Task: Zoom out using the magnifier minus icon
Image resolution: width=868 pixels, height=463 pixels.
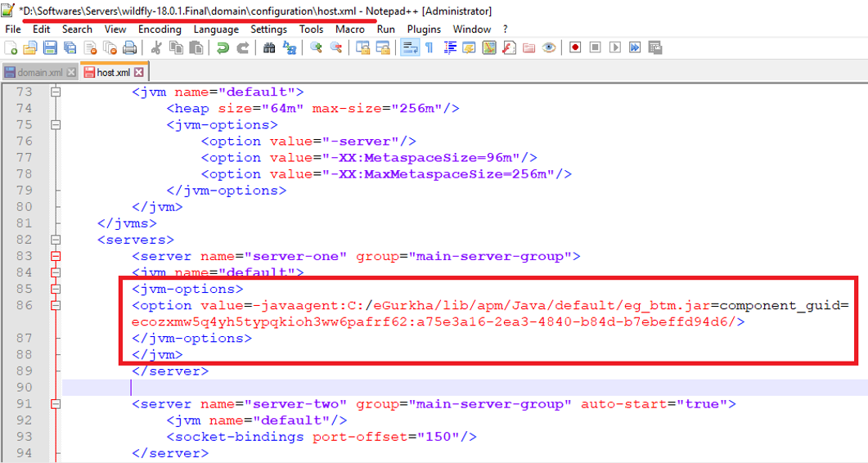Action: [336, 47]
